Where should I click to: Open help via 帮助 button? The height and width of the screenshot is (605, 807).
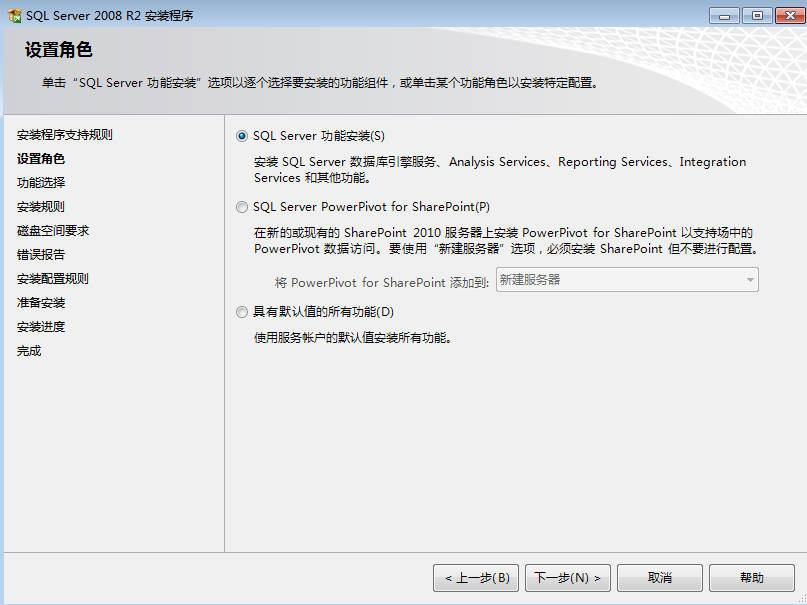[x=752, y=578]
